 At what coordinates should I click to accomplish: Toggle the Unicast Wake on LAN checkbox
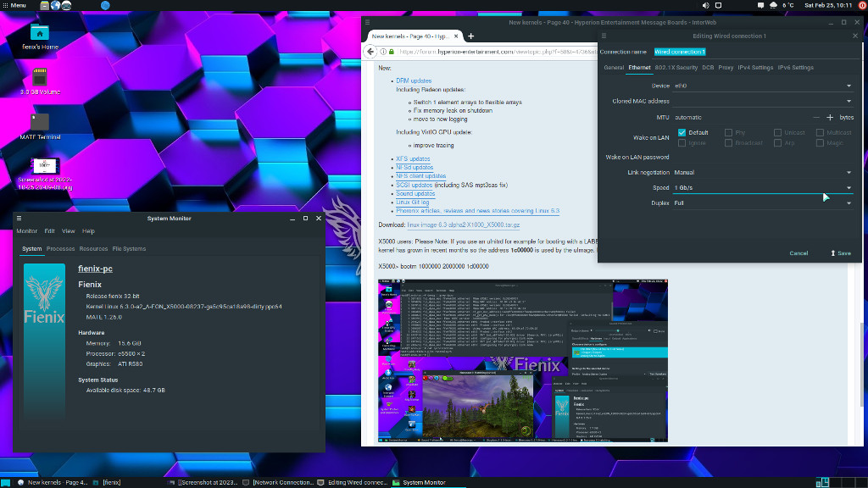(x=778, y=133)
